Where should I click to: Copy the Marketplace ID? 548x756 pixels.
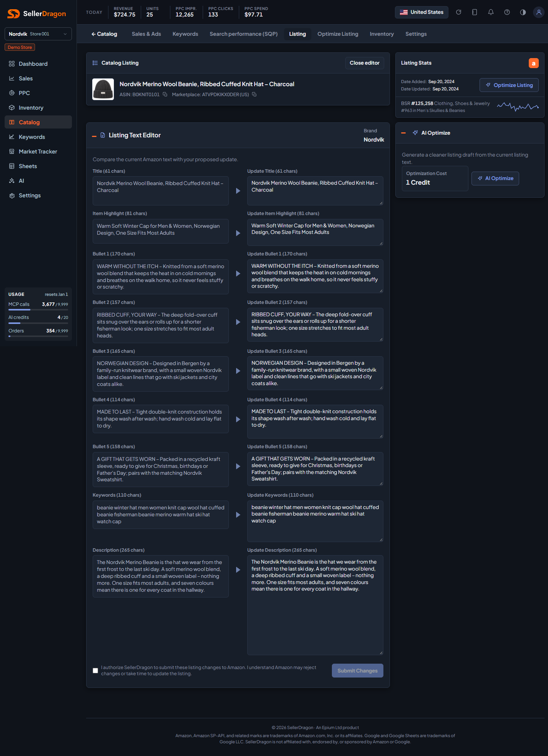click(254, 94)
